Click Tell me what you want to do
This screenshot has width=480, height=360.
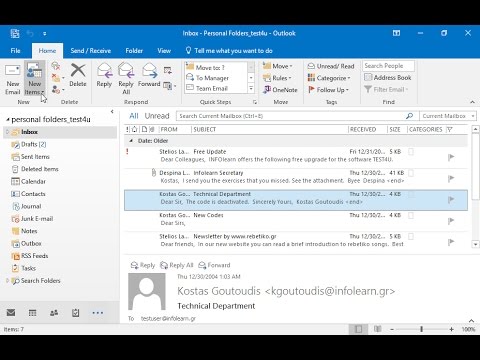click(229, 51)
